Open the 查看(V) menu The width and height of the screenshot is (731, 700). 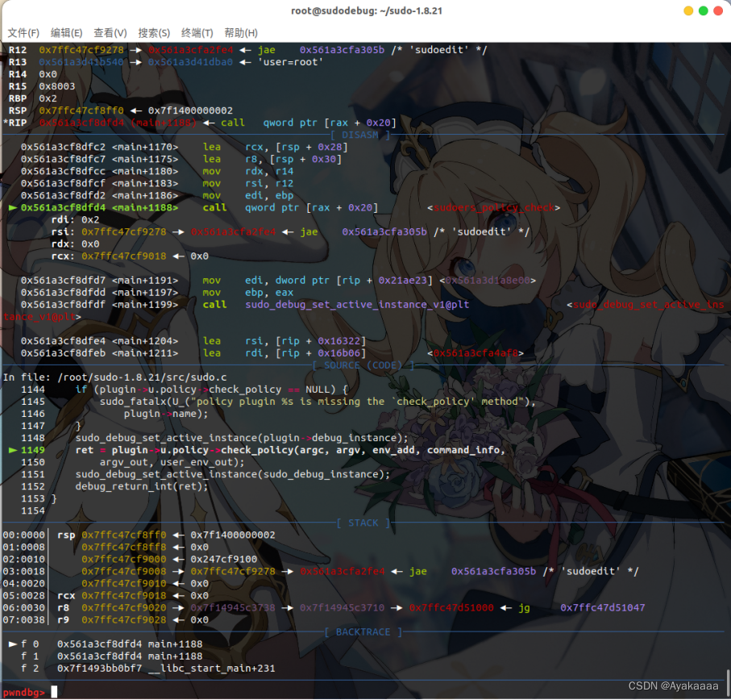coord(110,32)
